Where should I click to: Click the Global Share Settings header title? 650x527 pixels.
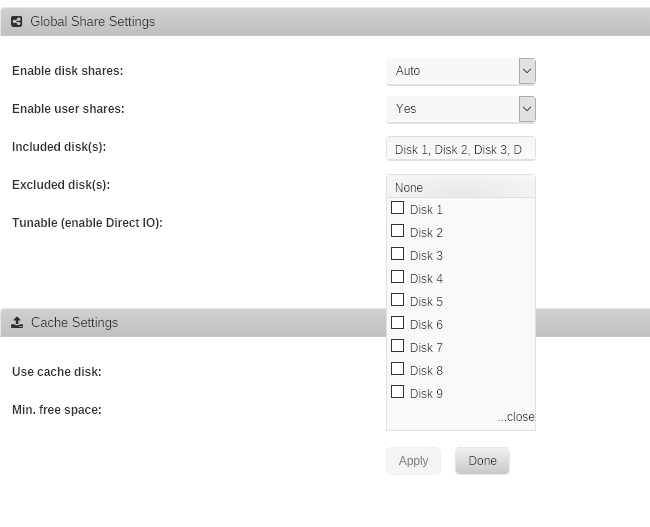93,22
